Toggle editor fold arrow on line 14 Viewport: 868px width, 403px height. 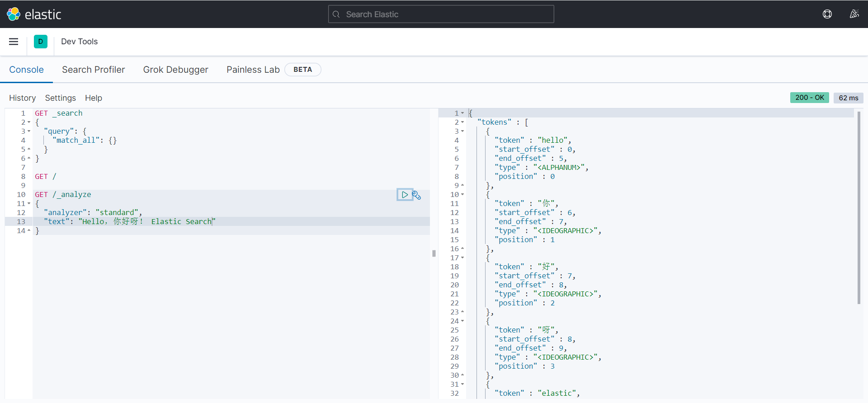(x=29, y=231)
